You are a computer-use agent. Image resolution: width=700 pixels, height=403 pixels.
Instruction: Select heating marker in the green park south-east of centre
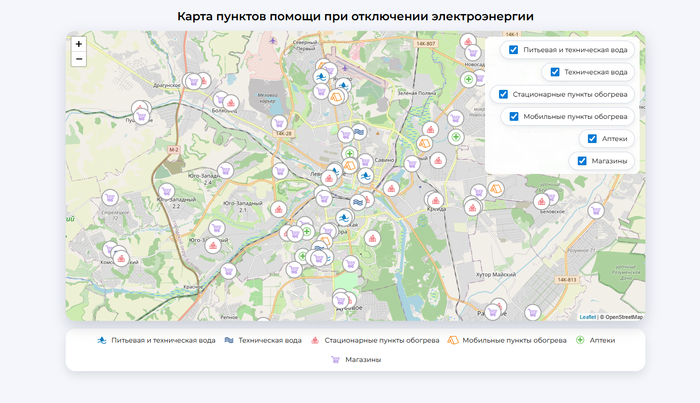point(372,239)
